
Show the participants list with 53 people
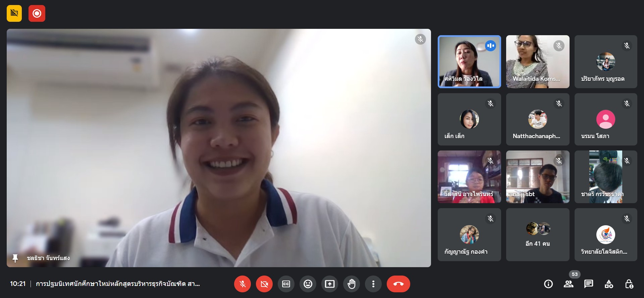[x=569, y=284]
